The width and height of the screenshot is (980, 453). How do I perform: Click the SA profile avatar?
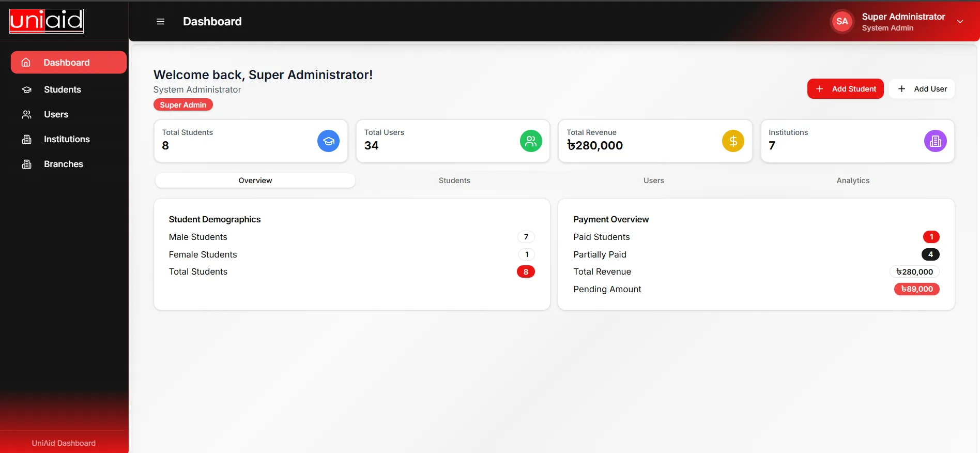click(841, 22)
